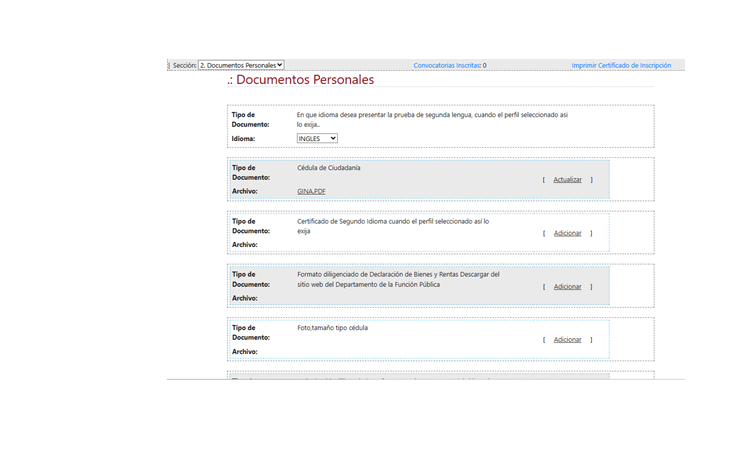Click Adicionar for Foto tamaño tipo cédula
Screen dimensions: 732x454
[567, 340]
